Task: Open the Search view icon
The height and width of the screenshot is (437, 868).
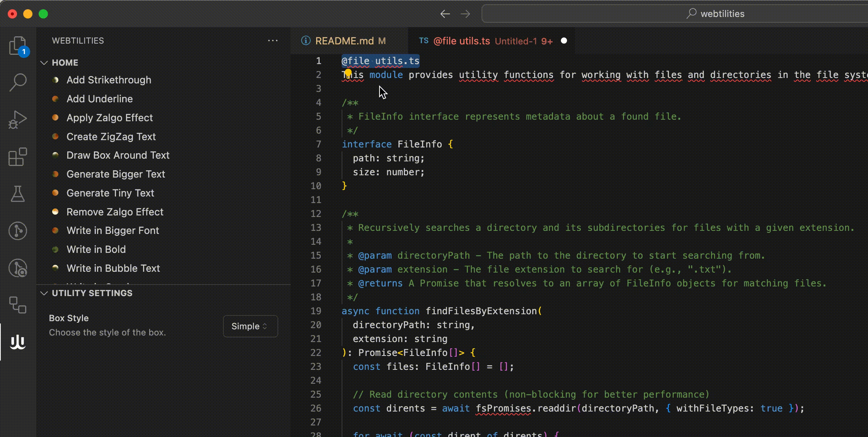Action: tap(17, 82)
